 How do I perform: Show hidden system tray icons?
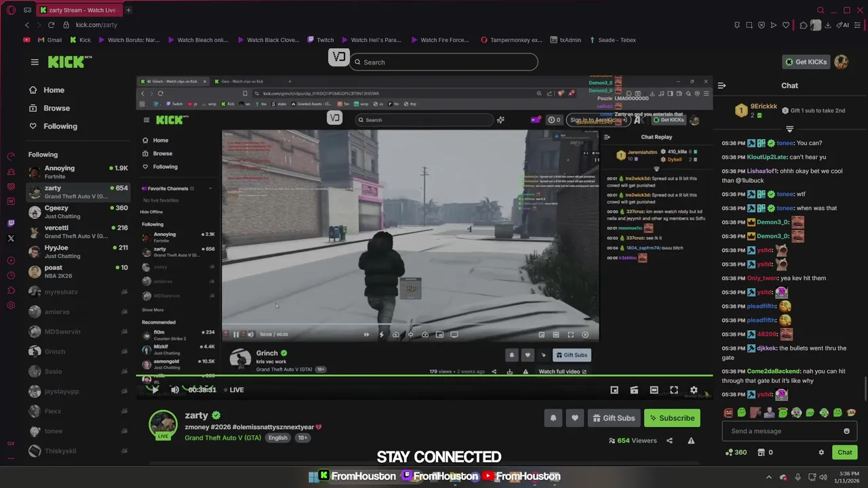coord(769,477)
